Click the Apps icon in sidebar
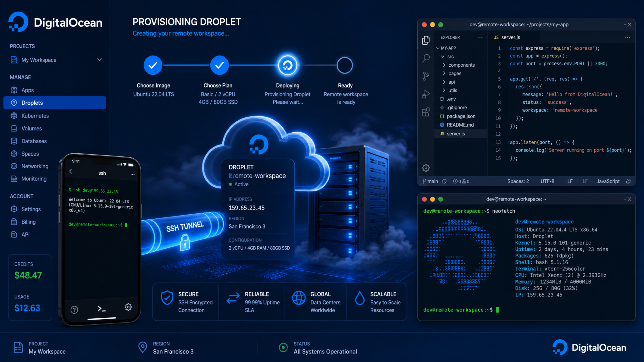Viewport: 644px width, 362px height. pos(14,90)
